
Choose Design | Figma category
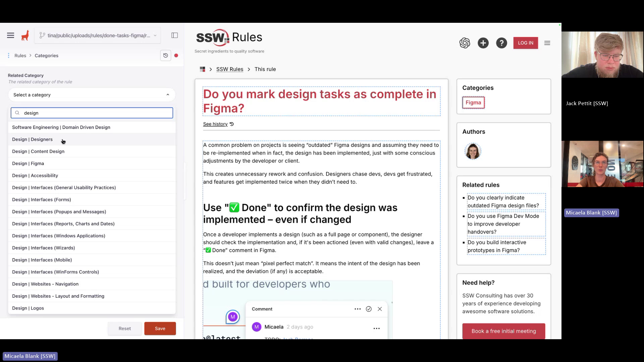92,164
